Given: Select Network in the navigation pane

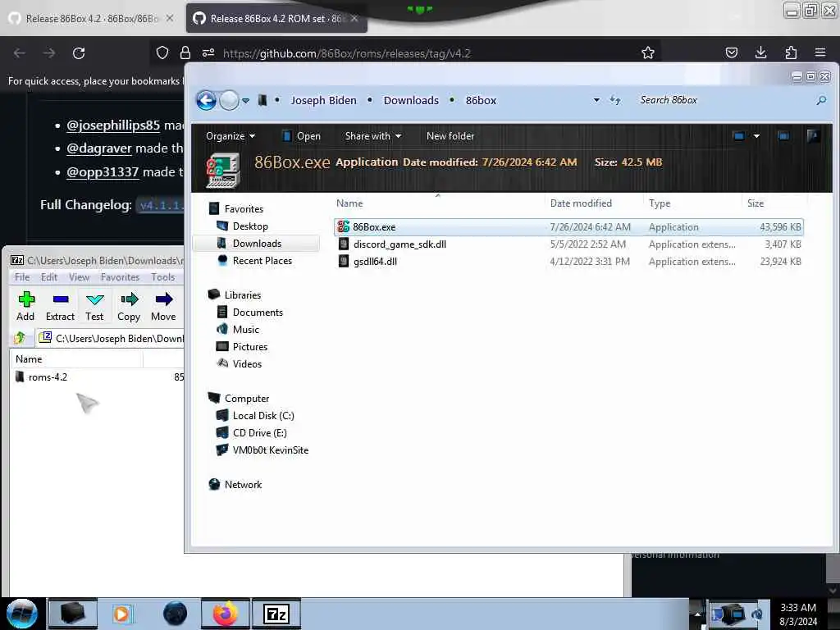Looking at the screenshot, I should coord(243,484).
